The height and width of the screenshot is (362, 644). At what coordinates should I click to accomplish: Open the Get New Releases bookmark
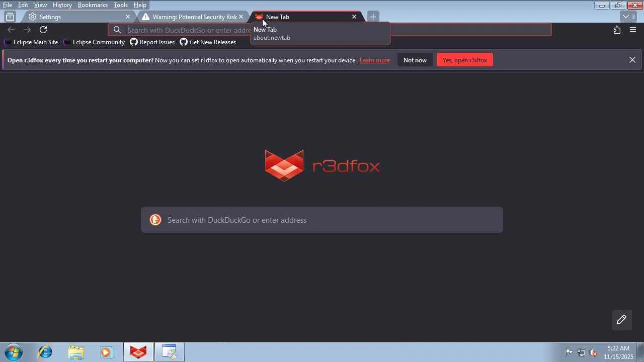pos(208,42)
